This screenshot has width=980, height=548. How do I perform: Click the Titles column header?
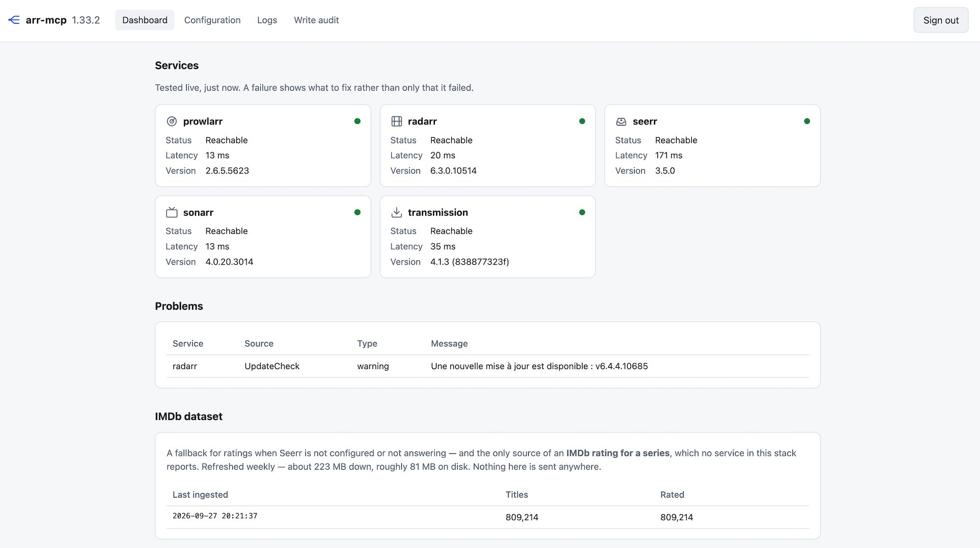[x=517, y=495]
